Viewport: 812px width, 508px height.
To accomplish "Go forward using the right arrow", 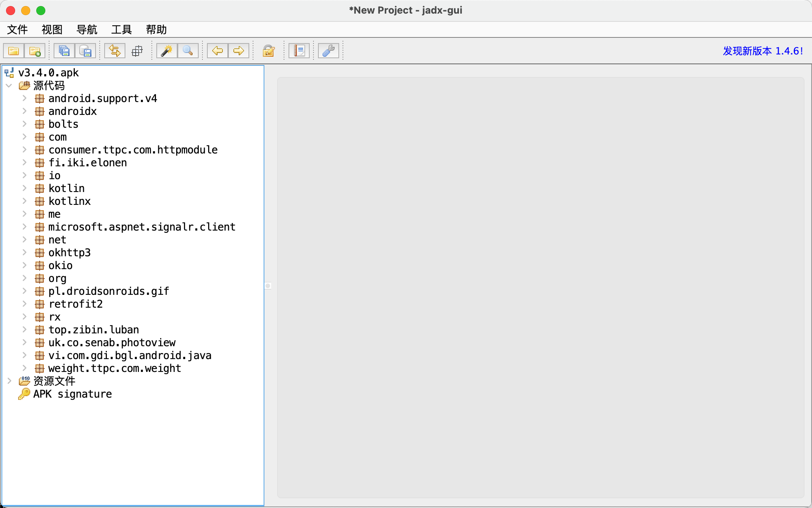I will pos(239,51).
